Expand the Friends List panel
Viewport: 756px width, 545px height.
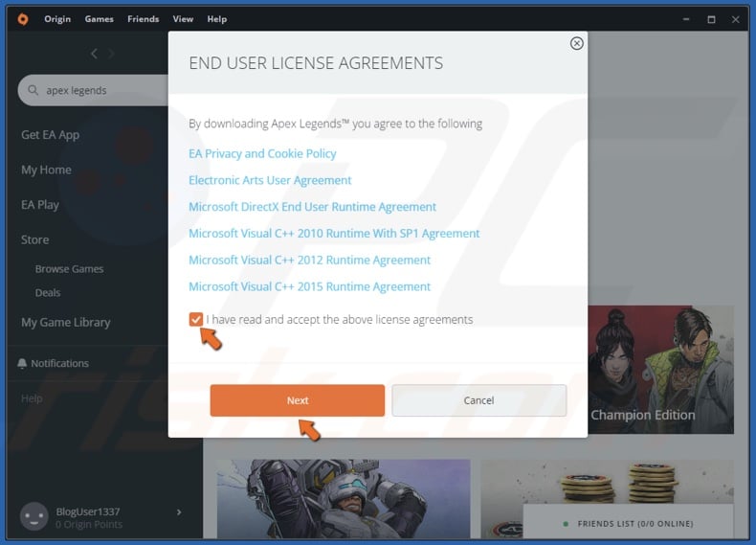coord(628,523)
